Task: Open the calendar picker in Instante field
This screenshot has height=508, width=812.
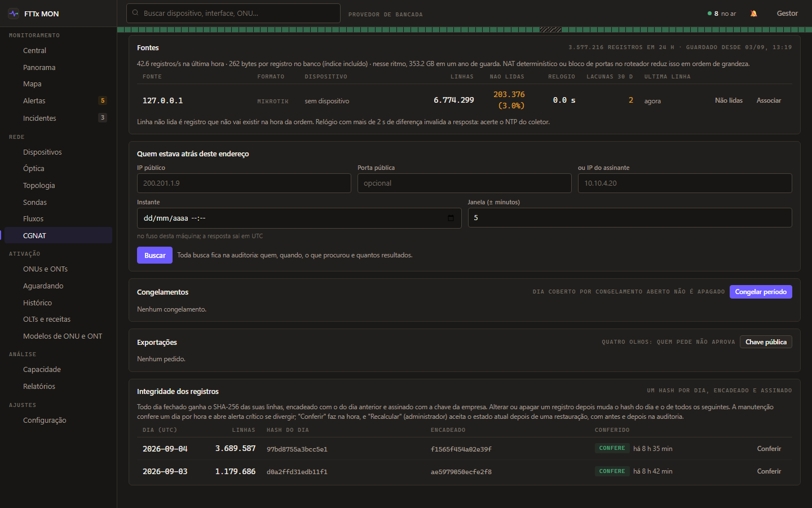Action: tap(451, 218)
